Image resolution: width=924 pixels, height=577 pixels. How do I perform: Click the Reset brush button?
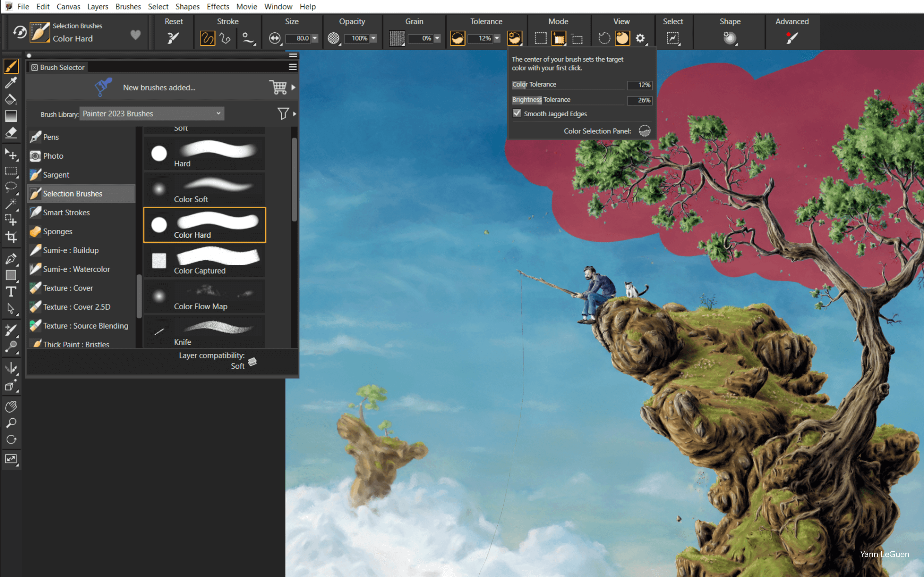click(173, 38)
